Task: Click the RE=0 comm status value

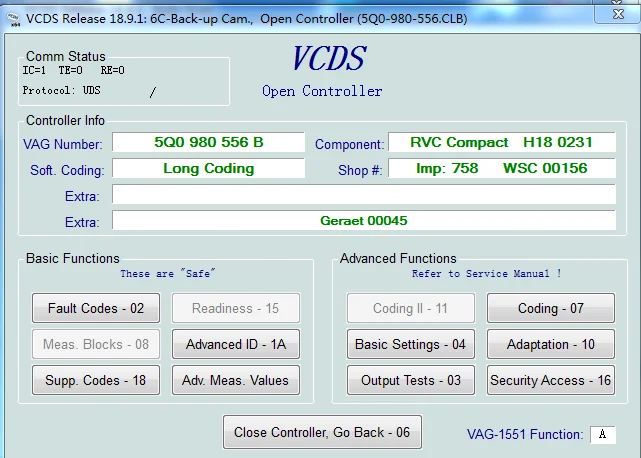Action: [112, 70]
